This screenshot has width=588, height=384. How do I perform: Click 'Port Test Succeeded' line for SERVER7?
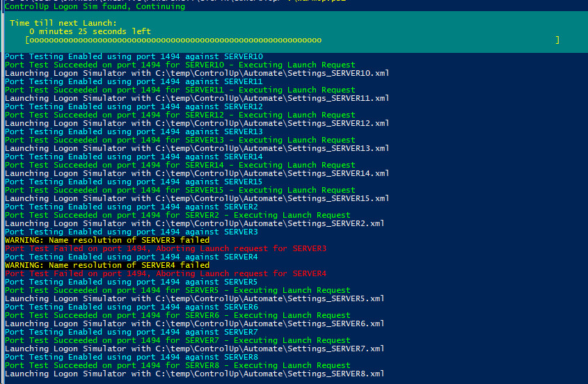(177, 340)
